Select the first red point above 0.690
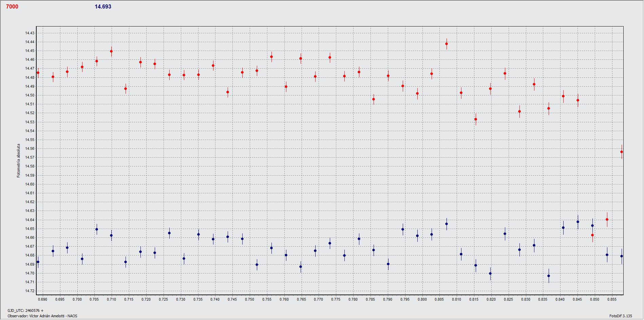This screenshot has width=644, height=320. point(38,73)
